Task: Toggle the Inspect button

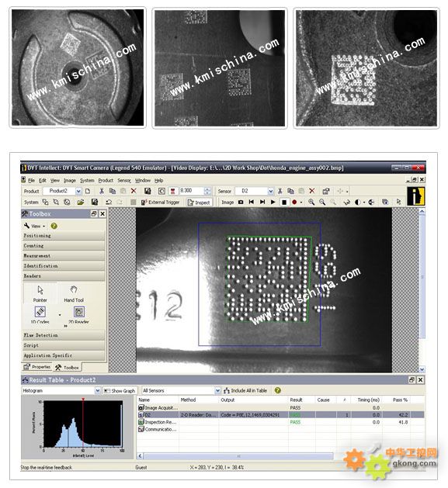Action: [x=199, y=202]
